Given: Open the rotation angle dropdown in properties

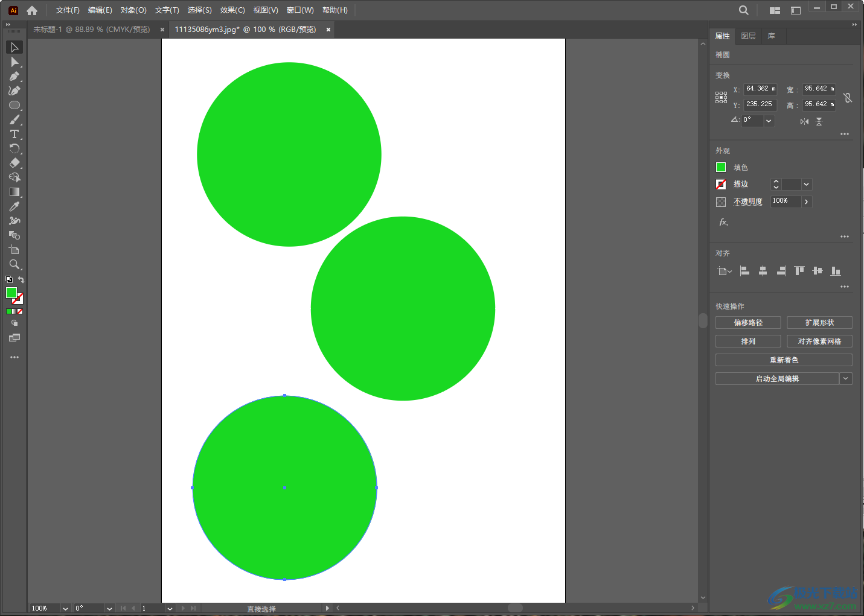Looking at the screenshot, I should [x=769, y=121].
